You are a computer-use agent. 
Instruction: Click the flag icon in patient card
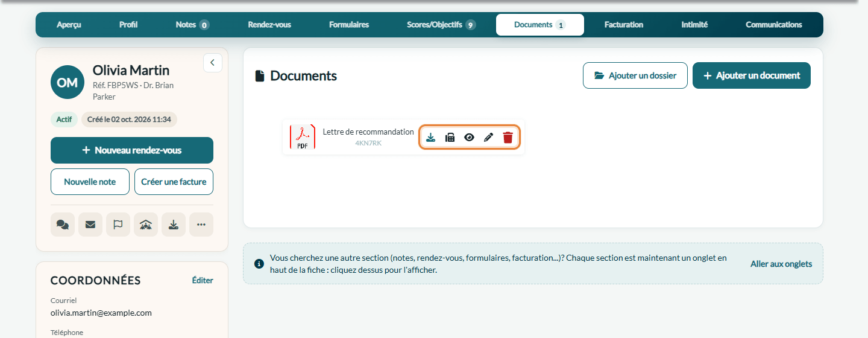[x=118, y=225]
